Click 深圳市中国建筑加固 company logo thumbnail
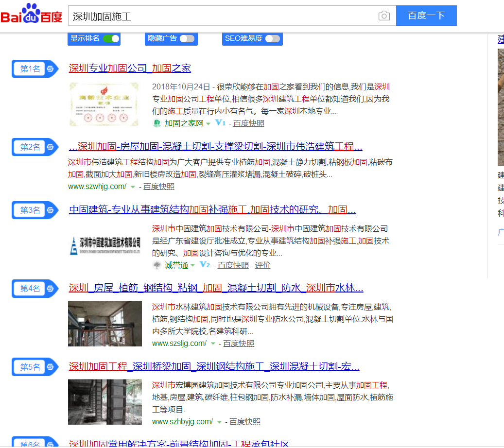This screenshot has width=504, height=448. click(x=105, y=246)
